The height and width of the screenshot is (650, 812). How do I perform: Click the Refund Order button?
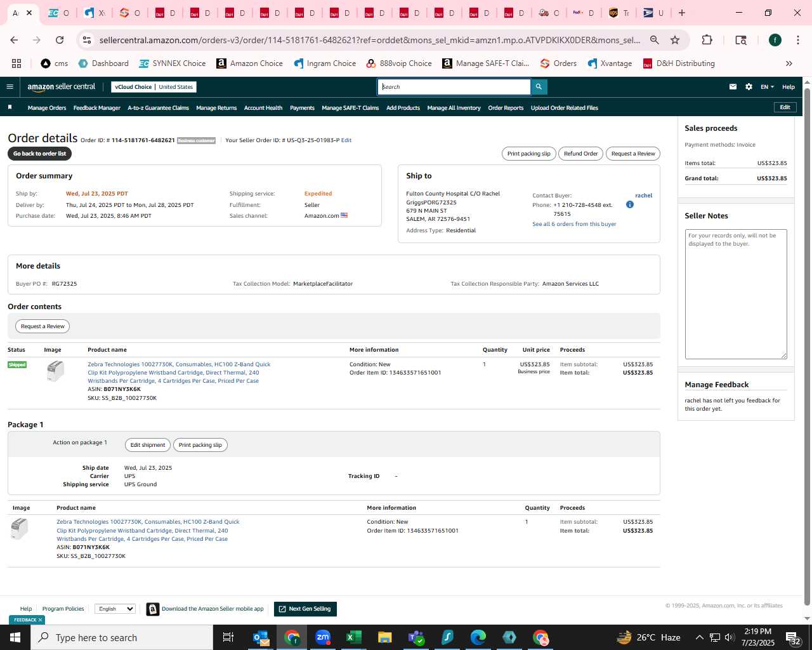(580, 154)
